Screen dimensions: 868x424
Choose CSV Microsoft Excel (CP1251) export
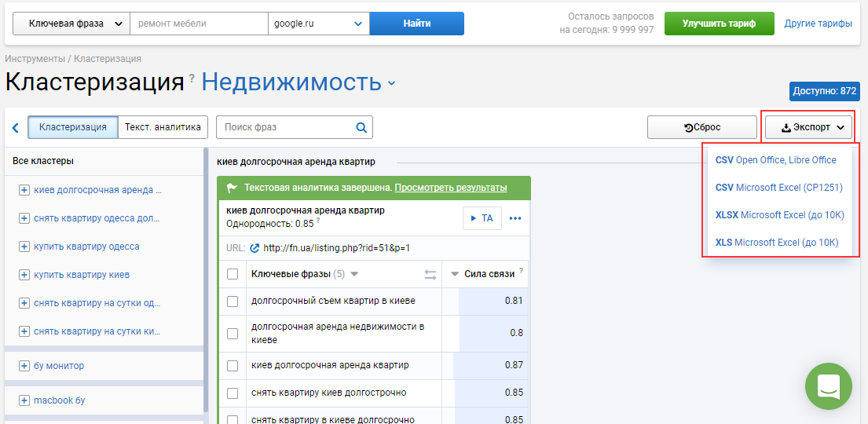779,188
